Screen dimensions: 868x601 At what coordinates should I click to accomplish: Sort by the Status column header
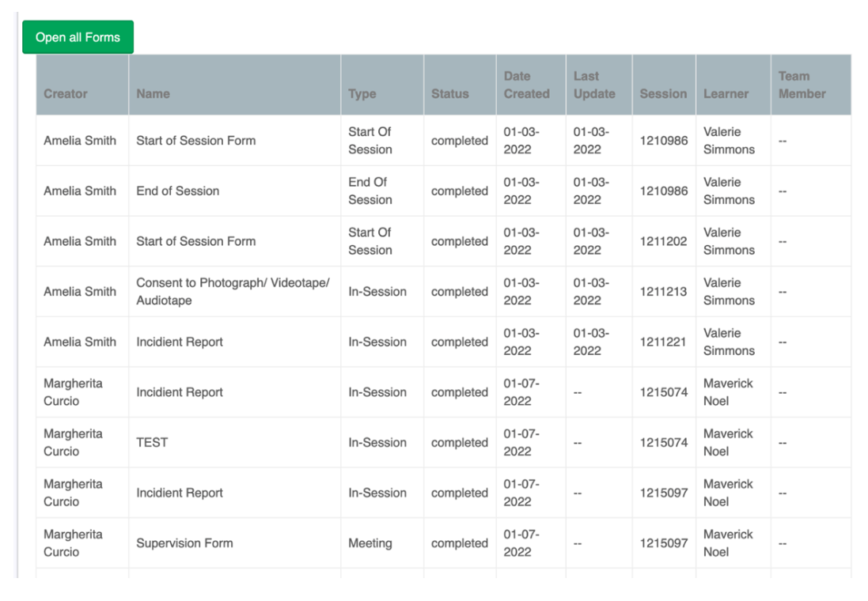(449, 93)
